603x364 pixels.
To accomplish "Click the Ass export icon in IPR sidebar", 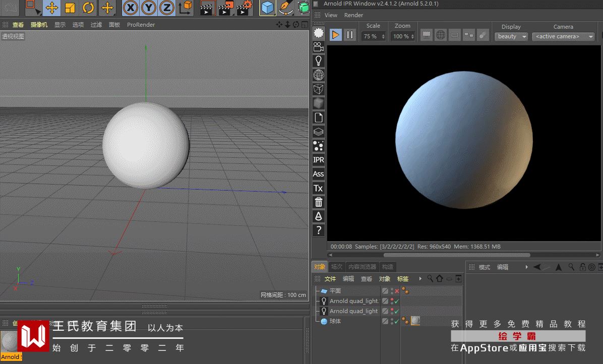I will point(318,174).
